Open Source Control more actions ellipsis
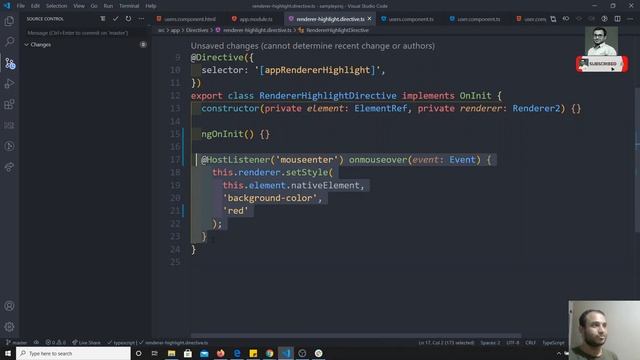The width and height of the screenshot is (640, 360). pos(141,19)
